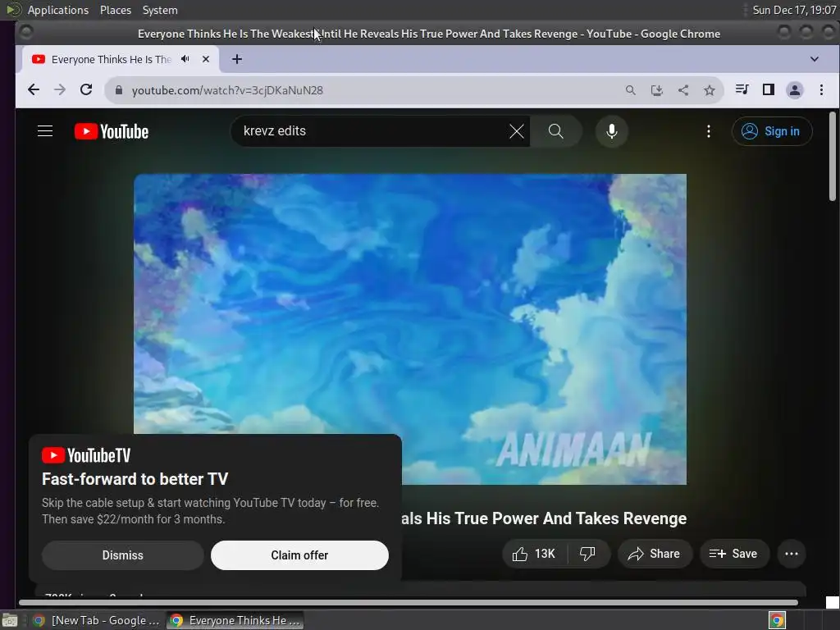Click the Claim offer button
The image size is (840, 630).
(299, 555)
